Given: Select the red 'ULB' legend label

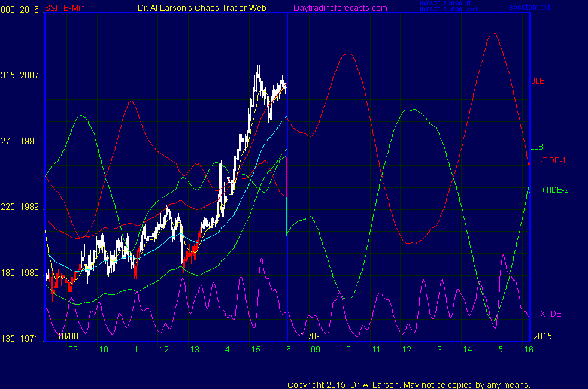Looking at the screenshot, I should coord(537,81).
